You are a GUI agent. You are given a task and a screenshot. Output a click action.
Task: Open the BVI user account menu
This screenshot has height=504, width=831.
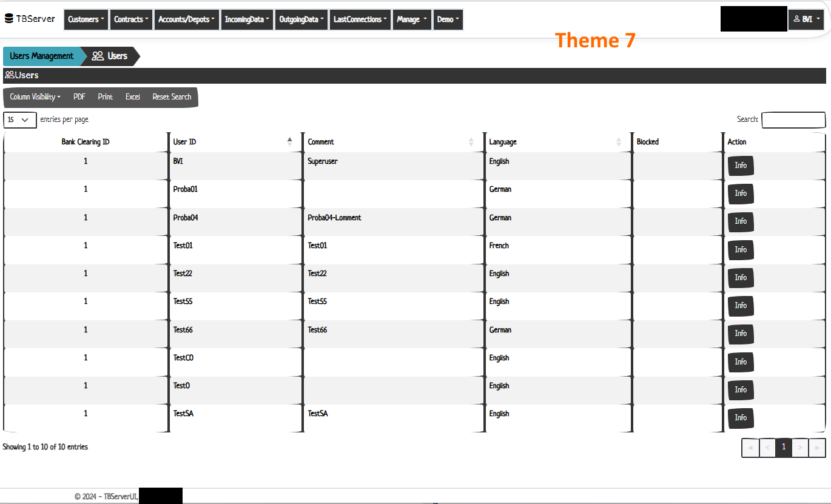(806, 19)
